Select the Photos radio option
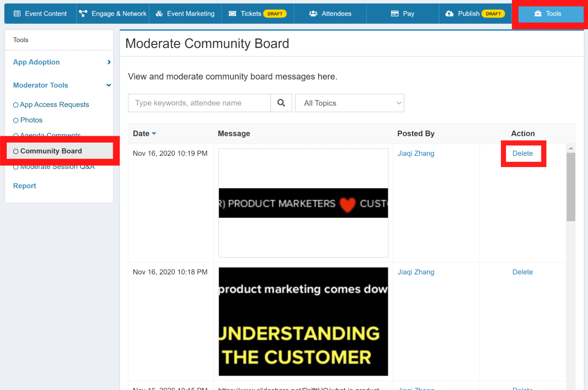 tap(16, 120)
